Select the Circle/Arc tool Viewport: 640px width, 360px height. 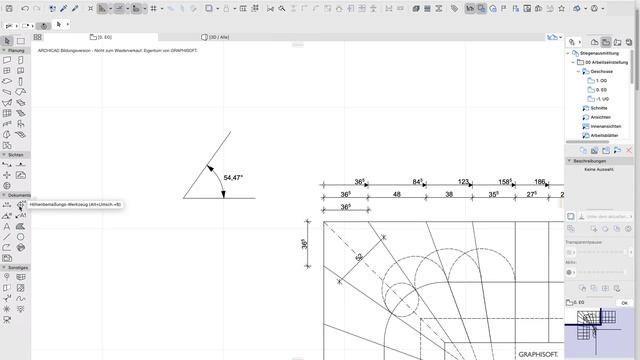[20, 237]
